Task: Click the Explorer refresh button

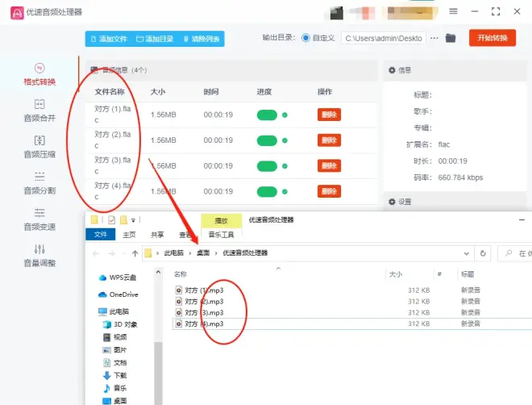Action: click(x=483, y=253)
